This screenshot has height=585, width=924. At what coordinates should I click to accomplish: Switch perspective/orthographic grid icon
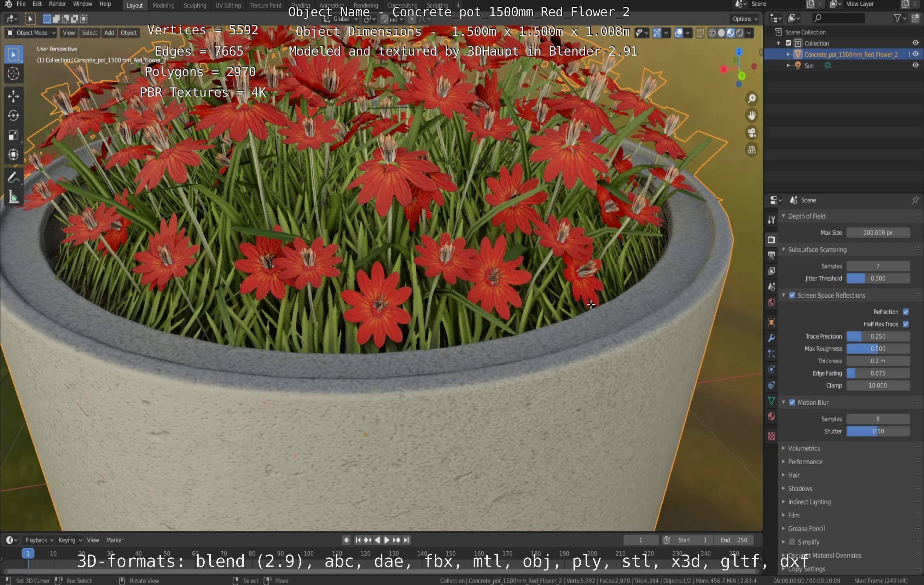[x=751, y=150]
